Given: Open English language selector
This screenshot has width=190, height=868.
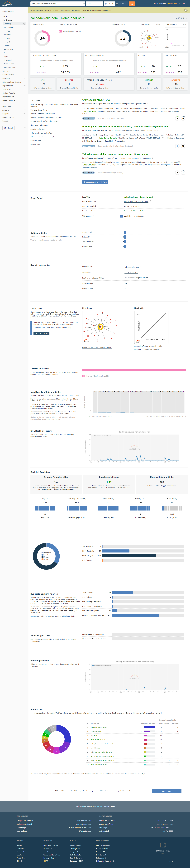Looking at the screenshot, I should pos(8,128).
